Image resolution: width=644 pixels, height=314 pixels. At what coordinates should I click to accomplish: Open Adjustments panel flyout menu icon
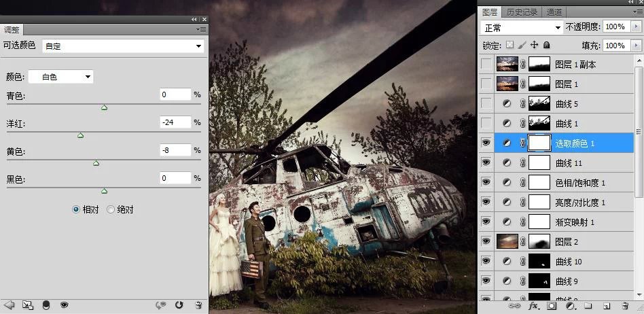pyautogui.click(x=201, y=30)
